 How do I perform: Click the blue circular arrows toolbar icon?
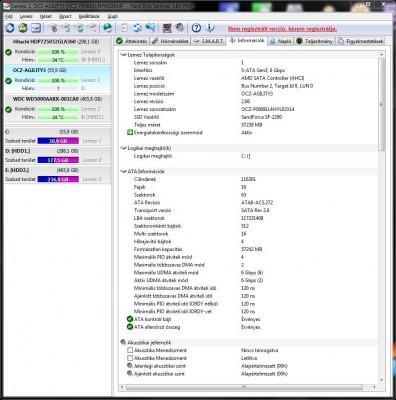click(137, 28)
